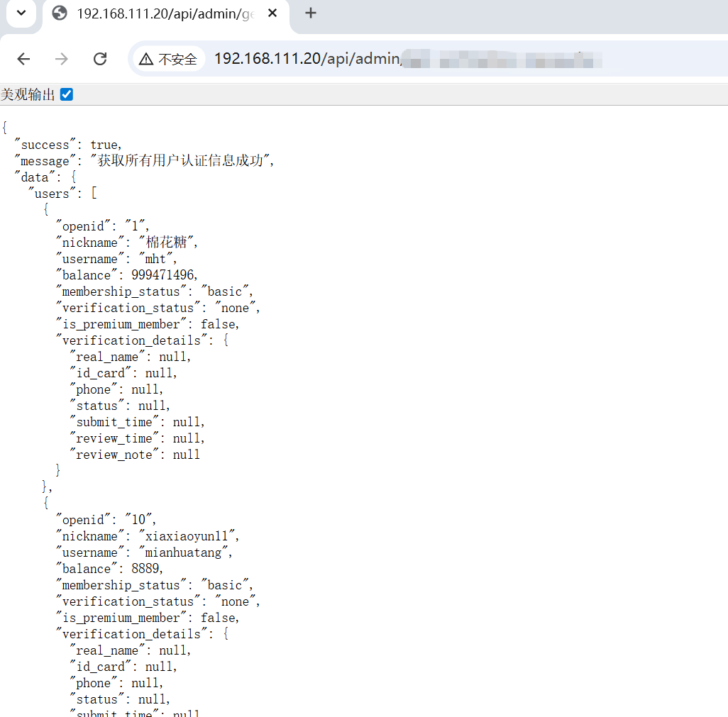Click the 美观输出 label text
Screen dimensions: 728x717
[28, 94]
